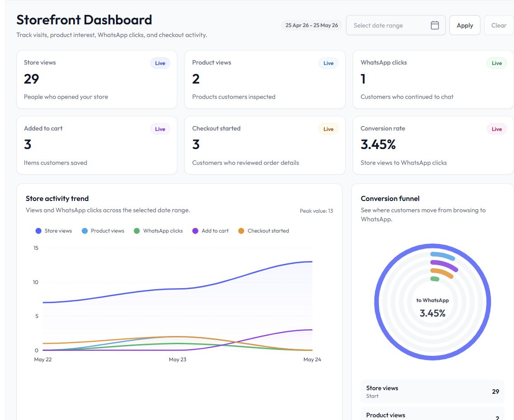The width and height of the screenshot is (514, 420).
Task: Click the Items customers saved caption
Action: 56,163
